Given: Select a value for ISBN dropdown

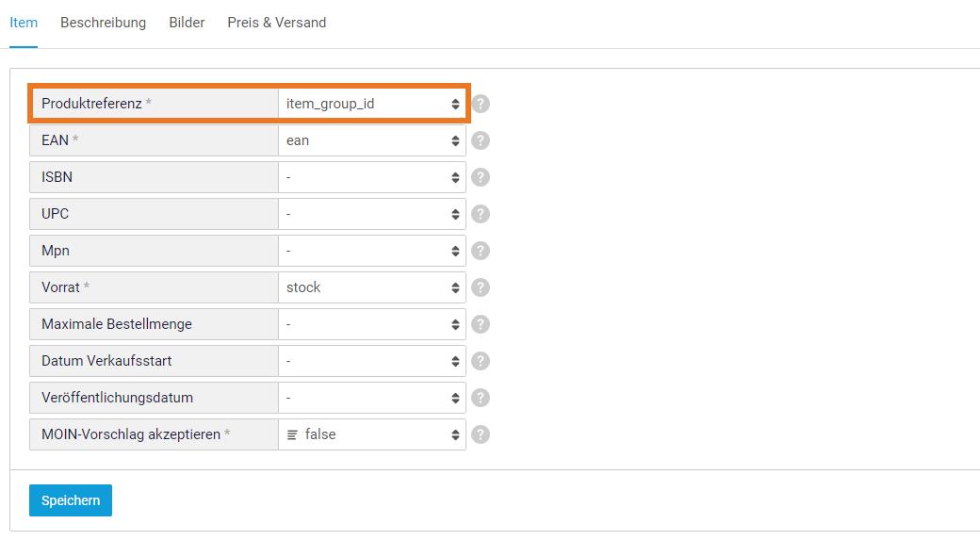Looking at the screenshot, I should pos(372,177).
